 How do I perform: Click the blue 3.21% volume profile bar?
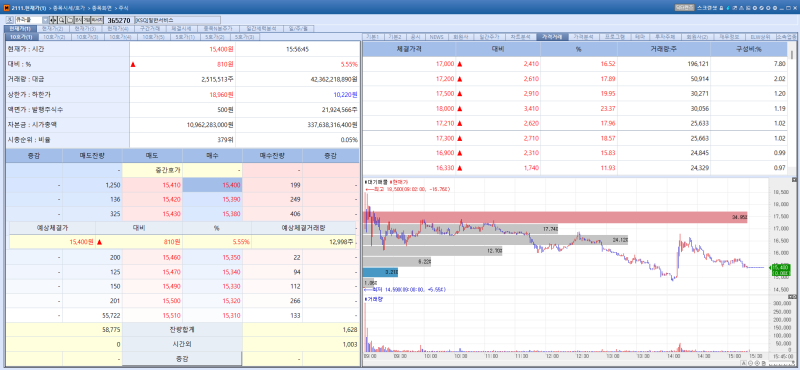pos(381,272)
